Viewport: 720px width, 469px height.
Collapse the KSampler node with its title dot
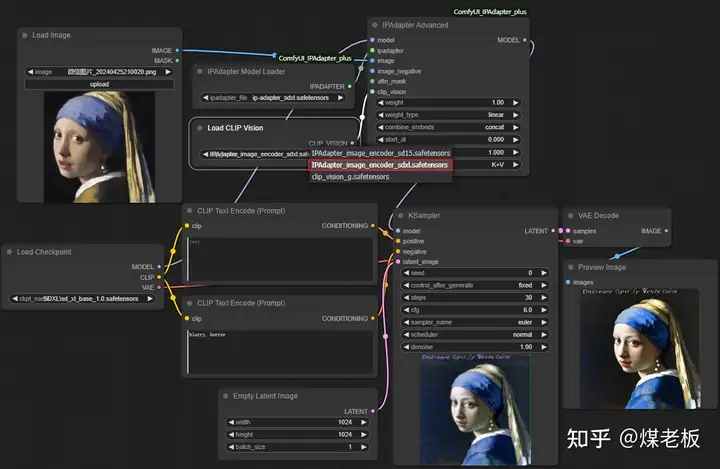400,215
